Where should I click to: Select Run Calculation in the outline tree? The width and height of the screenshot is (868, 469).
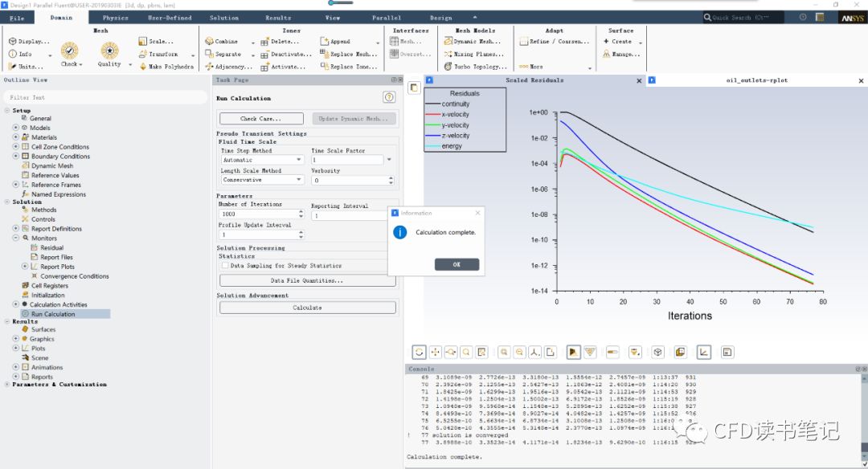tap(53, 314)
